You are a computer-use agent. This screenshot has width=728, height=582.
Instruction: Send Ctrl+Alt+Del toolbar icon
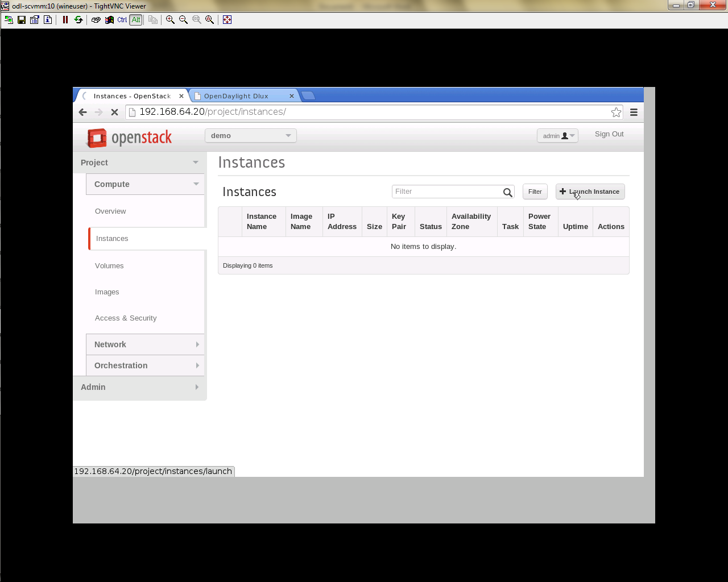click(96, 19)
